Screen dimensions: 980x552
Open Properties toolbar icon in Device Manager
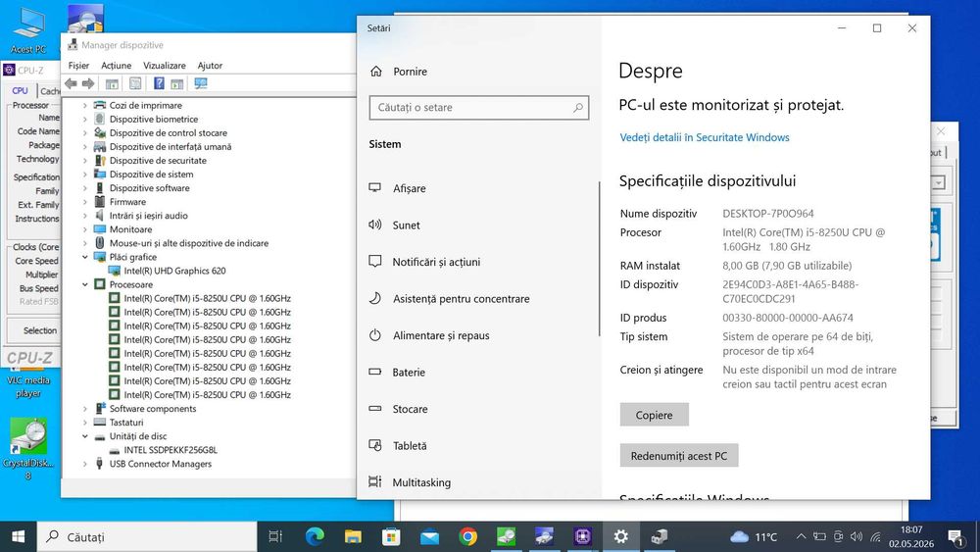[135, 83]
